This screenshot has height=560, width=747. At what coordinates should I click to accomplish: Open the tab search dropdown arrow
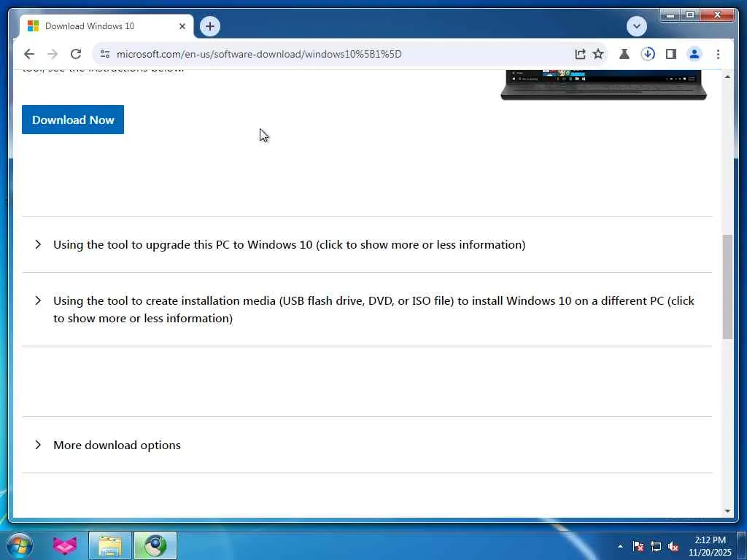point(636,26)
